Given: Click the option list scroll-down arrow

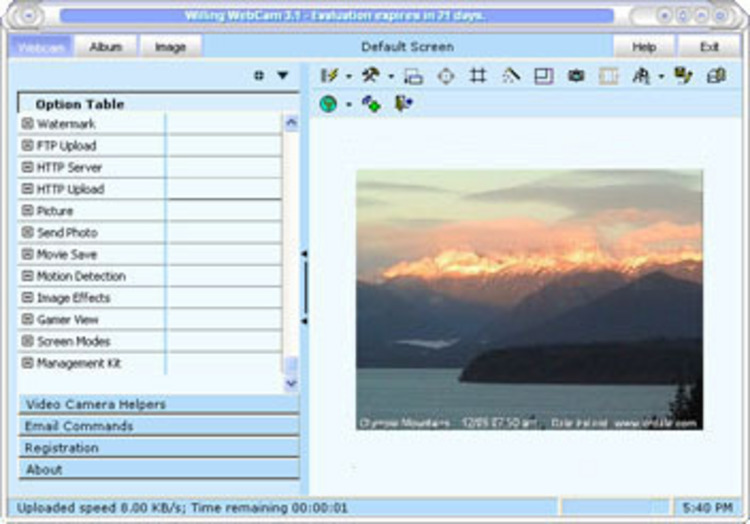Looking at the screenshot, I should (x=291, y=383).
